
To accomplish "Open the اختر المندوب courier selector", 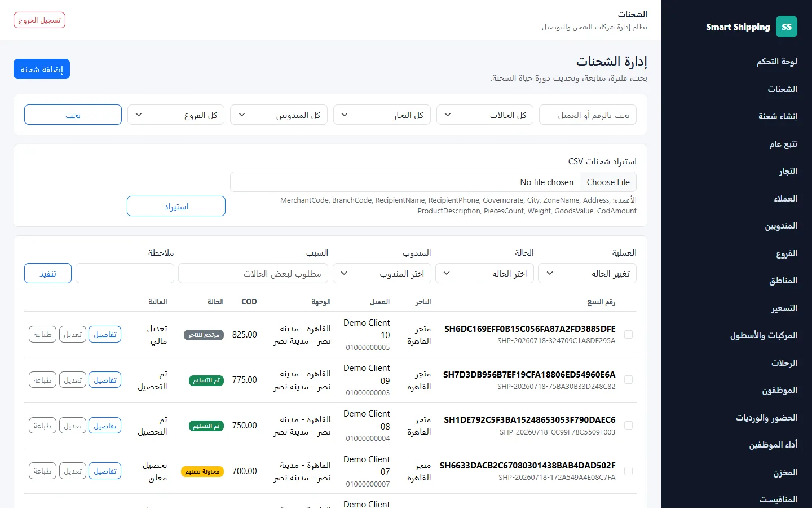I will click(382, 273).
